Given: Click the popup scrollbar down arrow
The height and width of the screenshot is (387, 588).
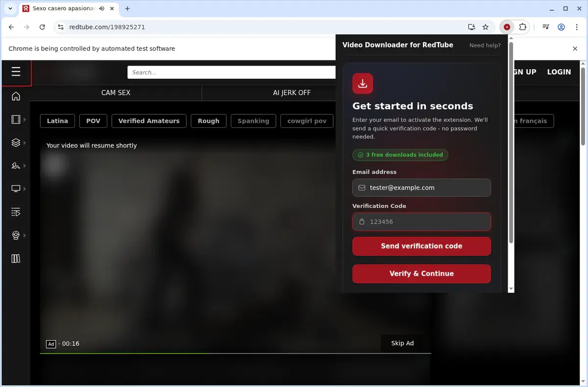Looking at the screenshot, I should click(511, 289).
